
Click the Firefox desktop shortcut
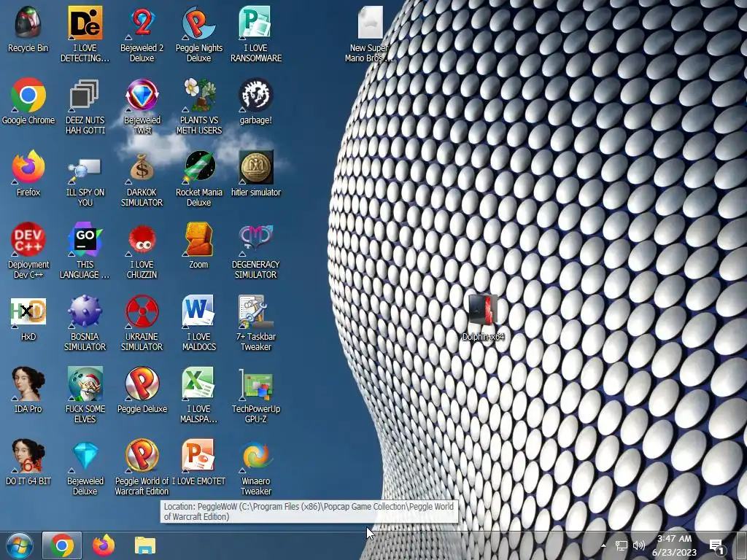28,167
